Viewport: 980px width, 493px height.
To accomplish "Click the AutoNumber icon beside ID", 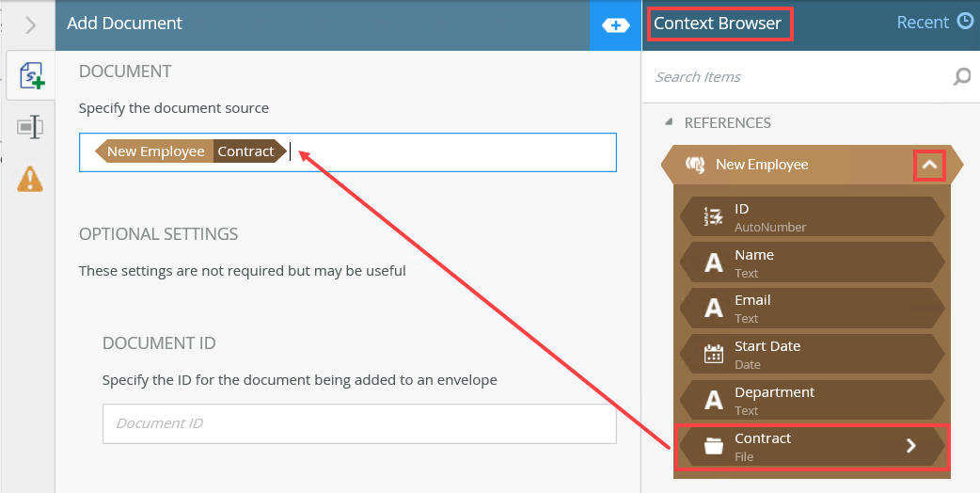I will coord(713,216).
